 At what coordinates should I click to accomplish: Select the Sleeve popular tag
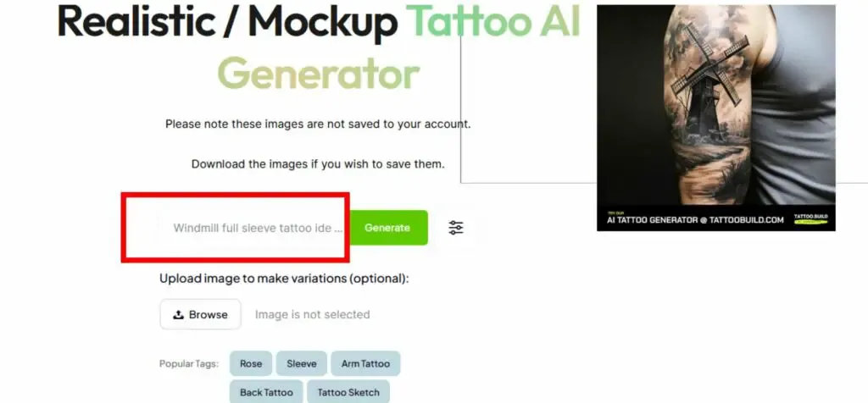click(302, 364)
